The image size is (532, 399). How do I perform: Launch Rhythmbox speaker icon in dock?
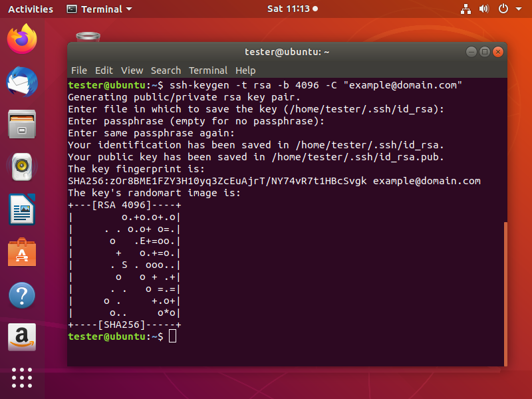click(22, 167)
